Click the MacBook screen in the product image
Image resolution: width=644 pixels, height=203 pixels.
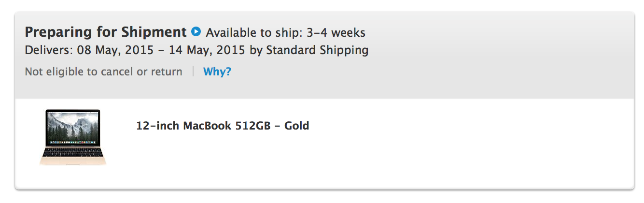click(73, 128)
